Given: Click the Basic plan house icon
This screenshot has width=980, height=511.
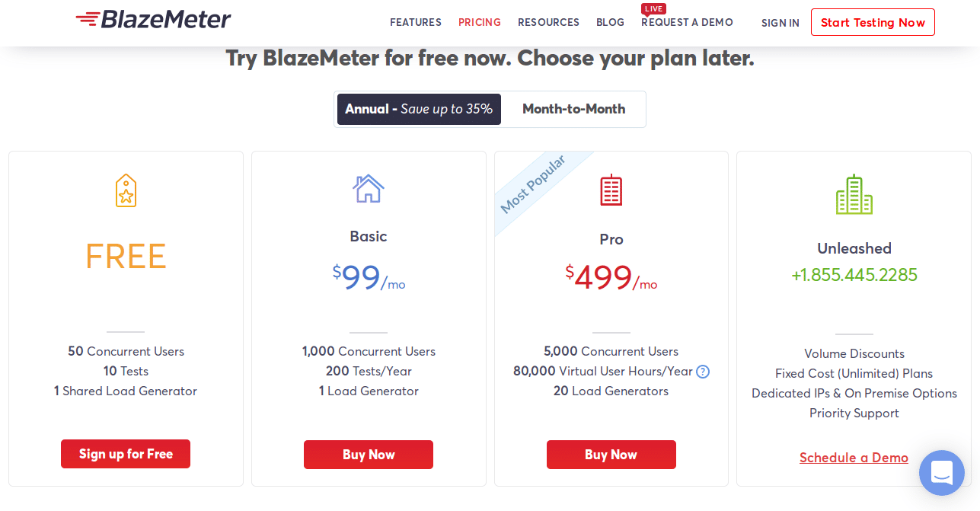Looking at the screenshot, I should coord(369,190).
